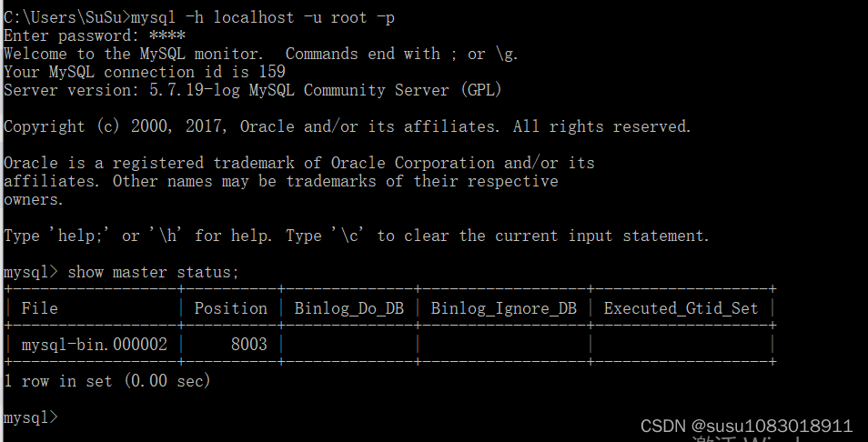Click the Binlog_Do_DB column header
Image resolution: width=868 pixels, height=442 pixels.
click(x=349, y=308)
